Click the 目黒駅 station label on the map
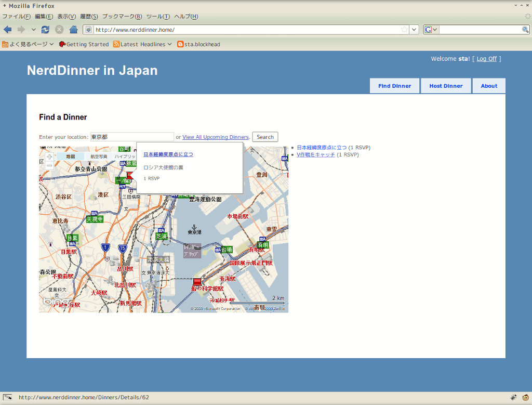The image size is (532, 405). (69, 252)
